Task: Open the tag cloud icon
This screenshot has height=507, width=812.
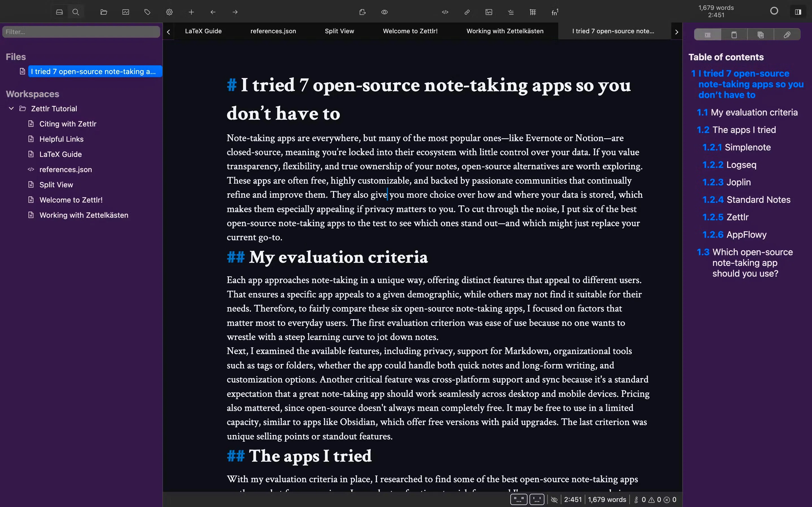Action: pos(147,12)
